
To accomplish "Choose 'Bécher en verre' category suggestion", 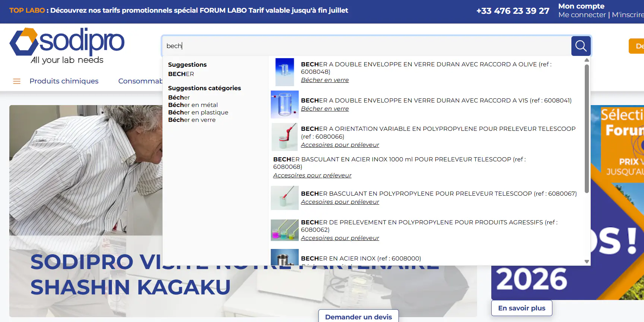I will (x=192, y=120).
